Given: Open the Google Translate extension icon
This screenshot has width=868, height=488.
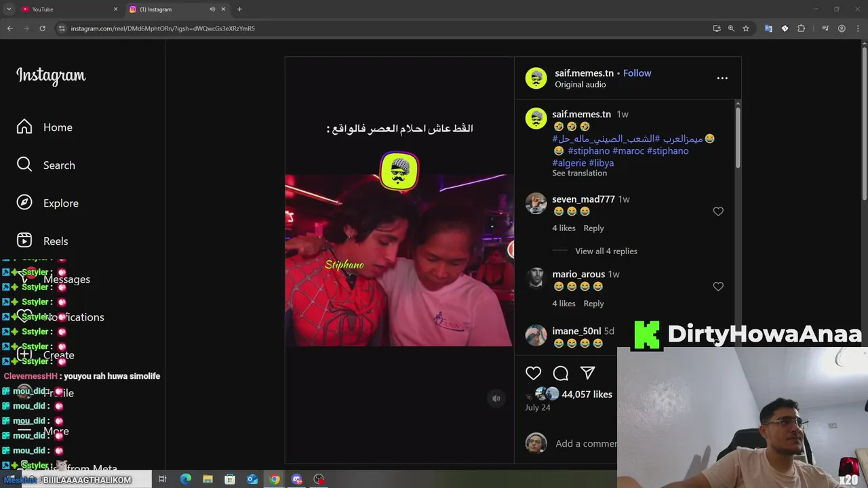Looking at the screenshot, I should point(768,28).
